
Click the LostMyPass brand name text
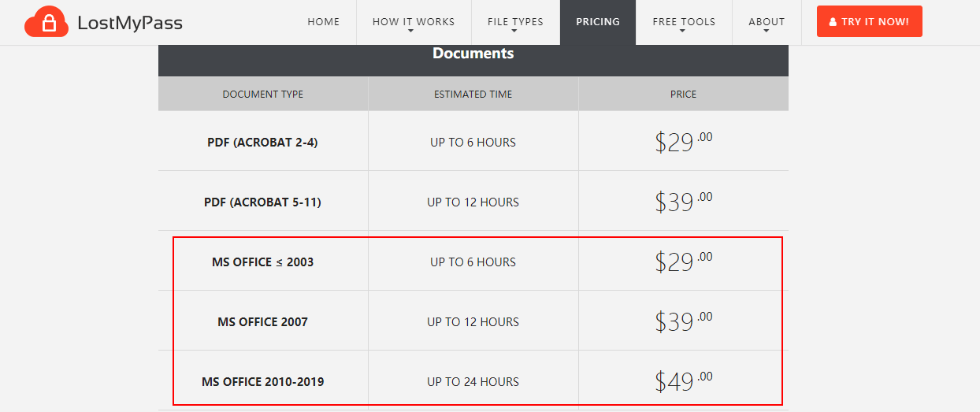130,23
